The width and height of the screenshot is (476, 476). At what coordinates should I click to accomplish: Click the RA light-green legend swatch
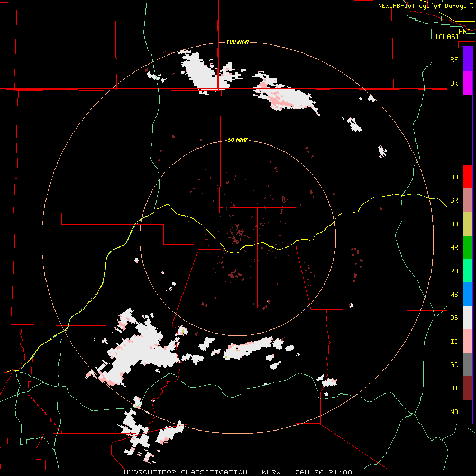467,271
